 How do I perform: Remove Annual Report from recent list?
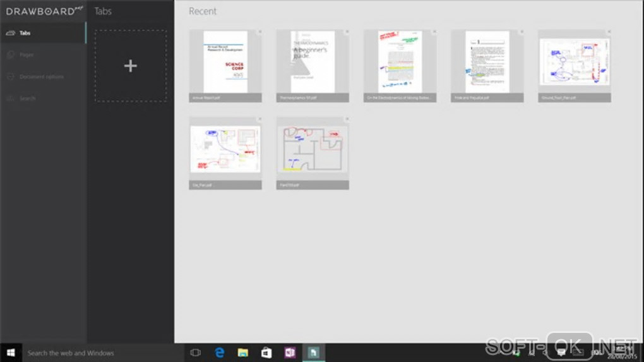coord(259,32)
